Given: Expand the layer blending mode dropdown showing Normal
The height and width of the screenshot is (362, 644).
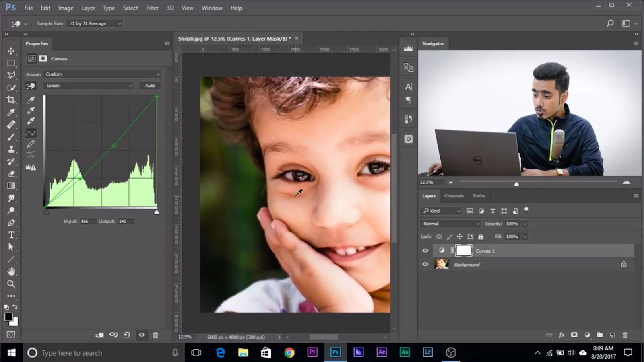Looking at the screenshot, I should click(450, 224).
